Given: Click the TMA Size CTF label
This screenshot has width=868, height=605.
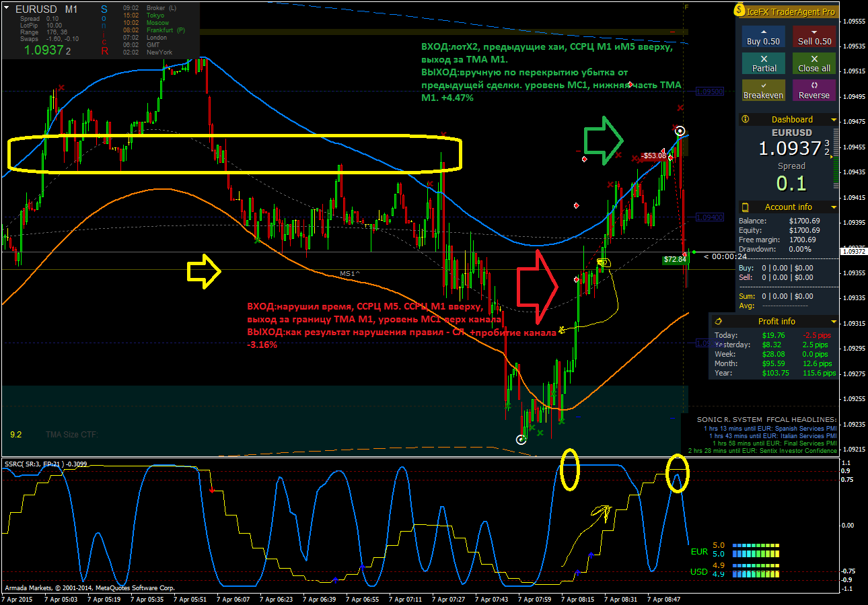Looking at the screenshot, I should (x=72, y=435).
